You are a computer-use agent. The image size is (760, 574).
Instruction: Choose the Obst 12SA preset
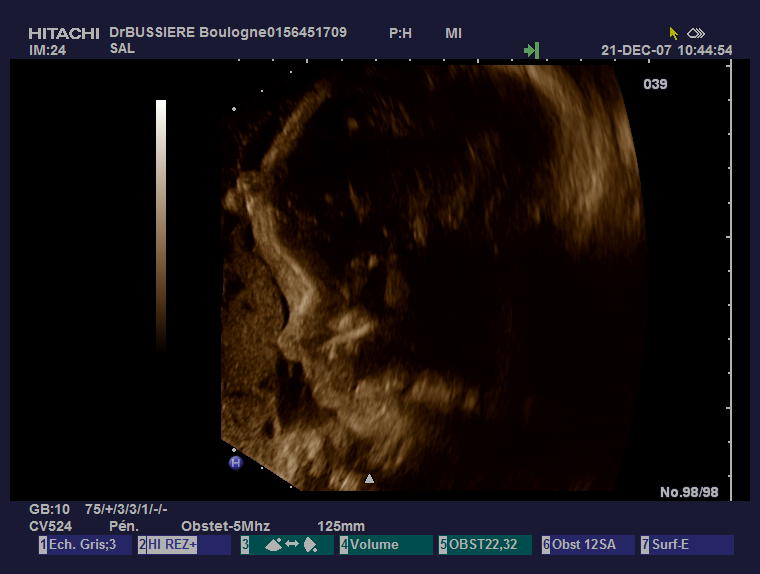pos(585,545)
